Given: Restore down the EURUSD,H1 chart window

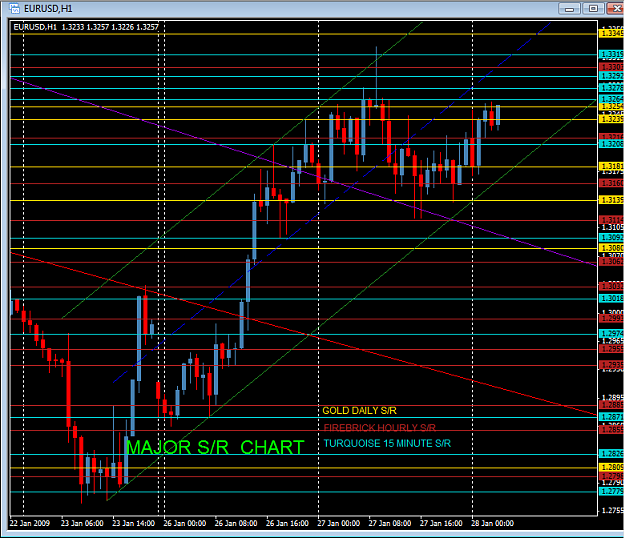Looking at the screenshot, I should (x=593, y=8).
